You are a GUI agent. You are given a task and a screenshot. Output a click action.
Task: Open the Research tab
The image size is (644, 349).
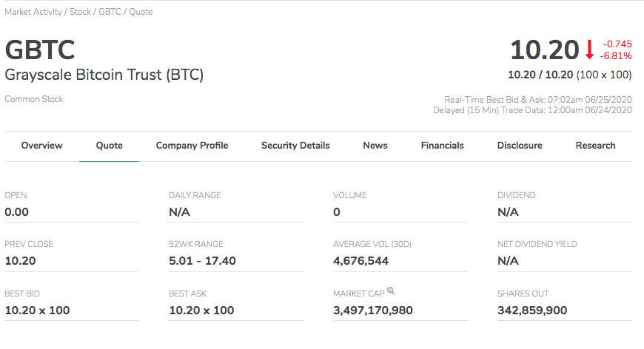(596, 146)
